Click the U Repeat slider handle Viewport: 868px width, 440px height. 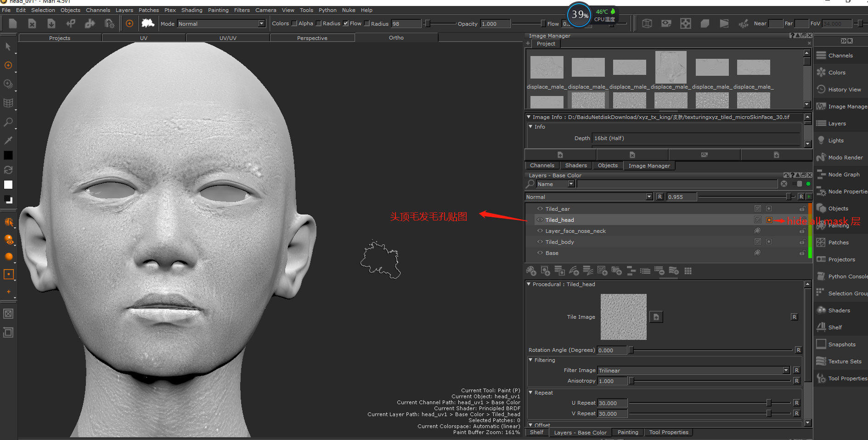coord(769,403)
